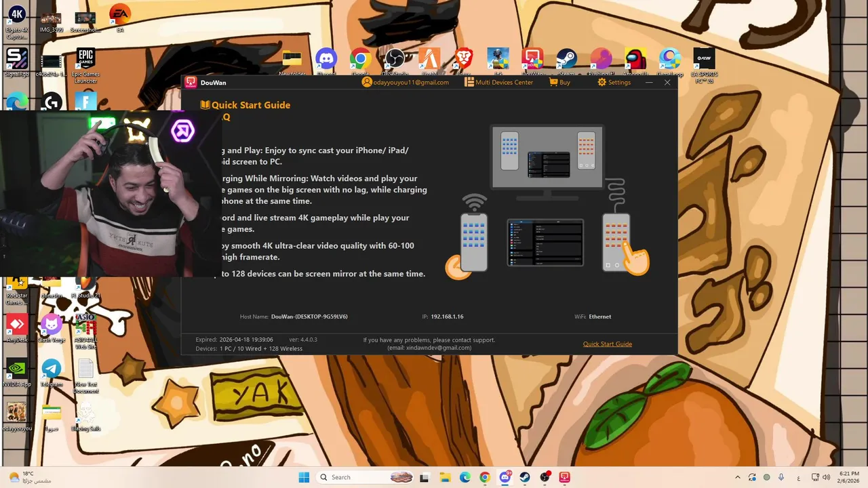
Task: Open the Rockstar Games desktop icon
Action: [x=16, y=290]
